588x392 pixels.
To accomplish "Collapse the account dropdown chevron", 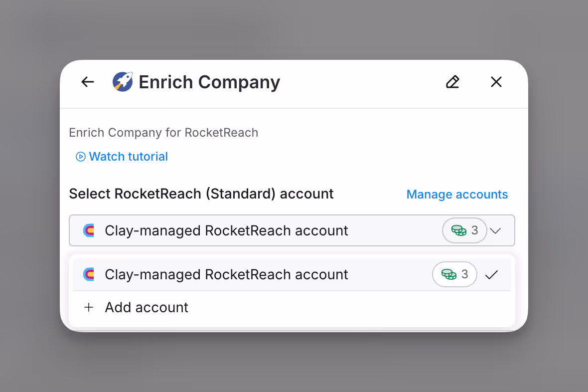I will pyautogui.click(x=496, y=230).
